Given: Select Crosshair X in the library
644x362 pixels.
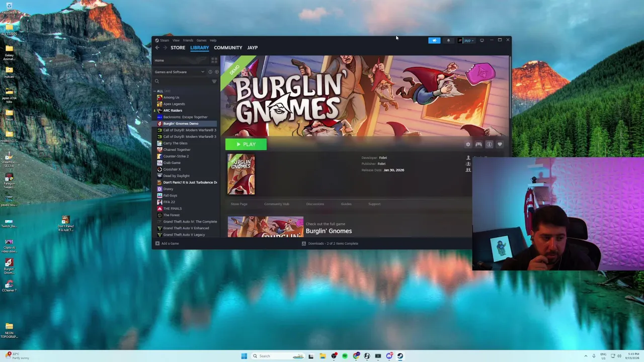Looking at the screenshot, I should click(172, 169).
